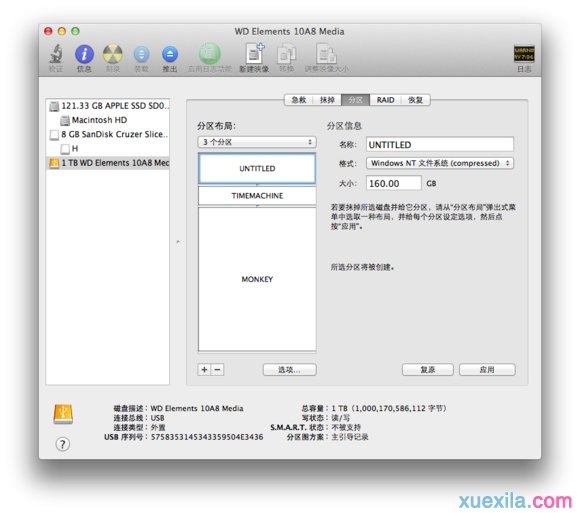Click the Verify (验证) microscope icon
This screenshot has height=513, width=580.
(56, 54)
